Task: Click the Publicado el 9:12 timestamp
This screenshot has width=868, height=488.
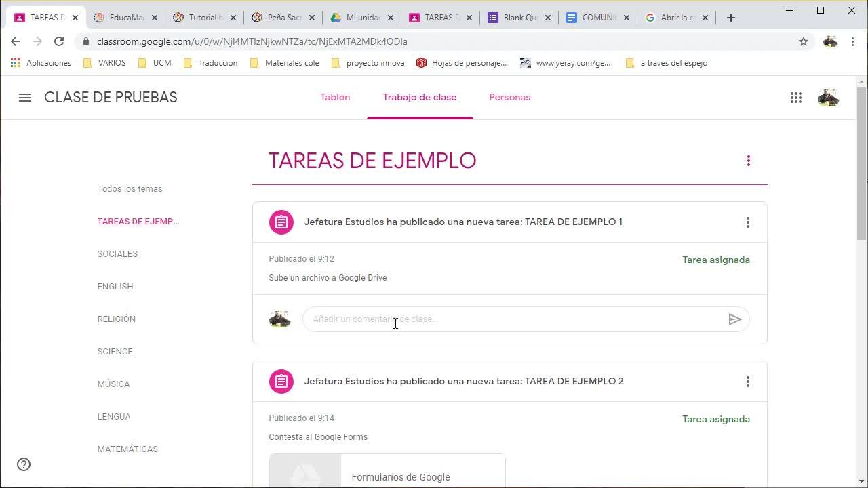Action: coord(301,259)
